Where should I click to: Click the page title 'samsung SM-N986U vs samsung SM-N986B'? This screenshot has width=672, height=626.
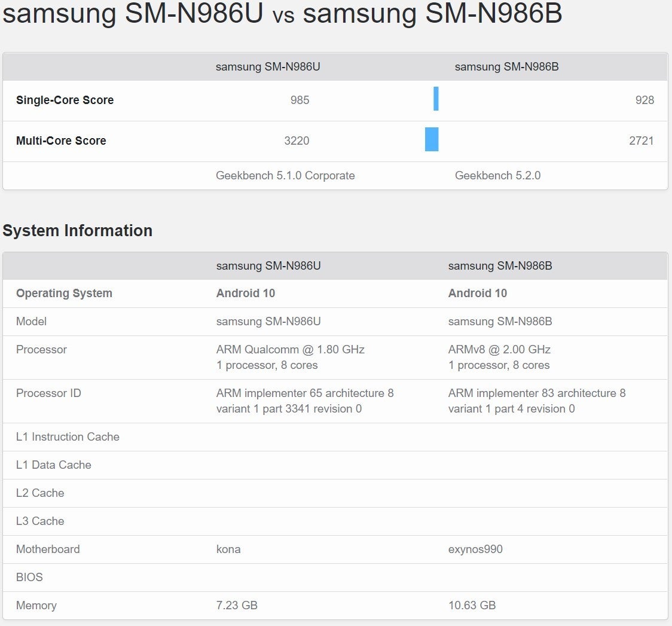(282, 13)
